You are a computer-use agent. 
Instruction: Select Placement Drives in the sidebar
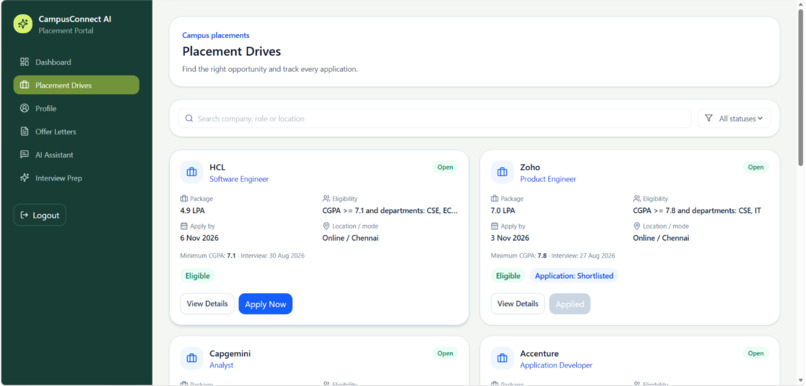[76, 85]
